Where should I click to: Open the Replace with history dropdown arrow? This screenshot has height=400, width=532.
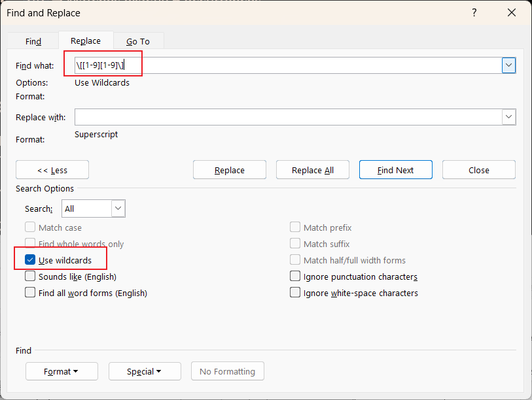(x=508, y=116)
